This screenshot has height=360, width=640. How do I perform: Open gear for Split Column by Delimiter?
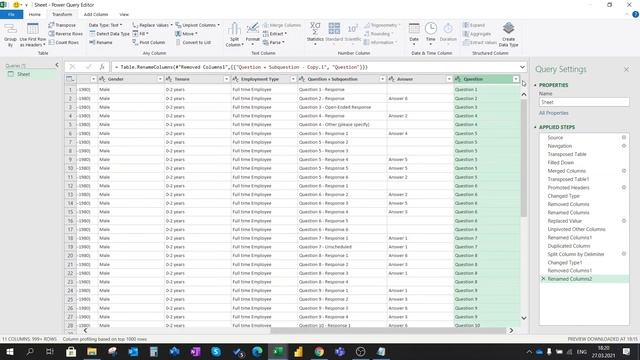pos(624,254)
